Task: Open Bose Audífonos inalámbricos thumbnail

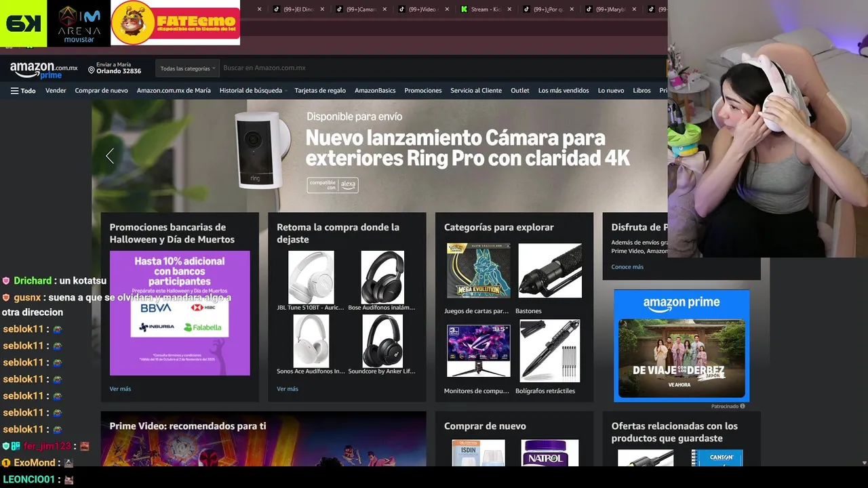Action: coord(382,277)
